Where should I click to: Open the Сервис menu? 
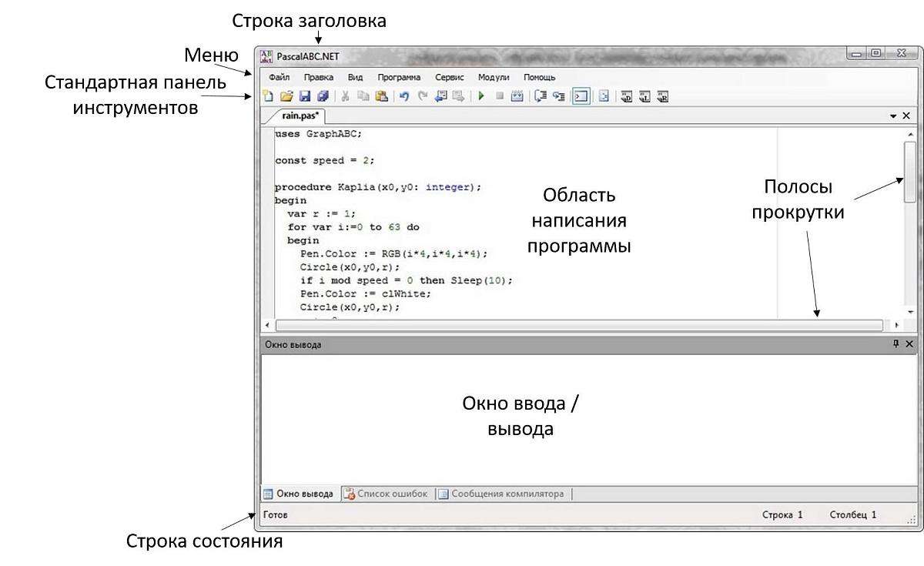coord(450,77)
